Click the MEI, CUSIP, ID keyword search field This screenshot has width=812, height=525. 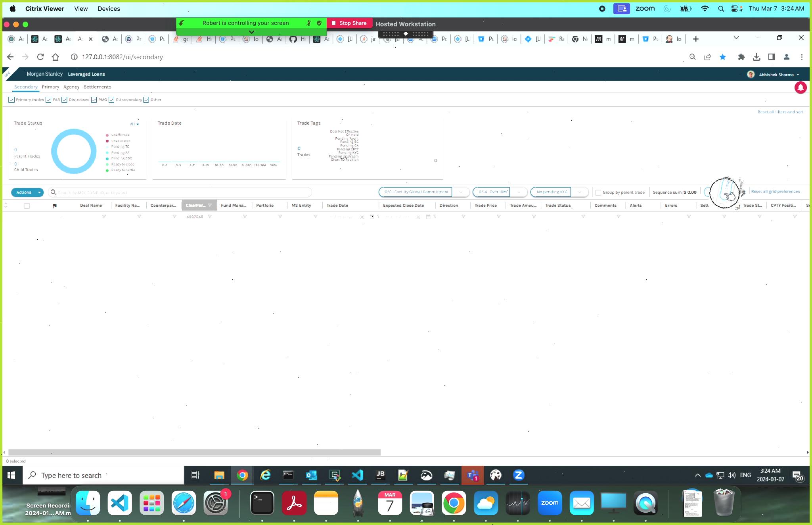tap(180, 192)
